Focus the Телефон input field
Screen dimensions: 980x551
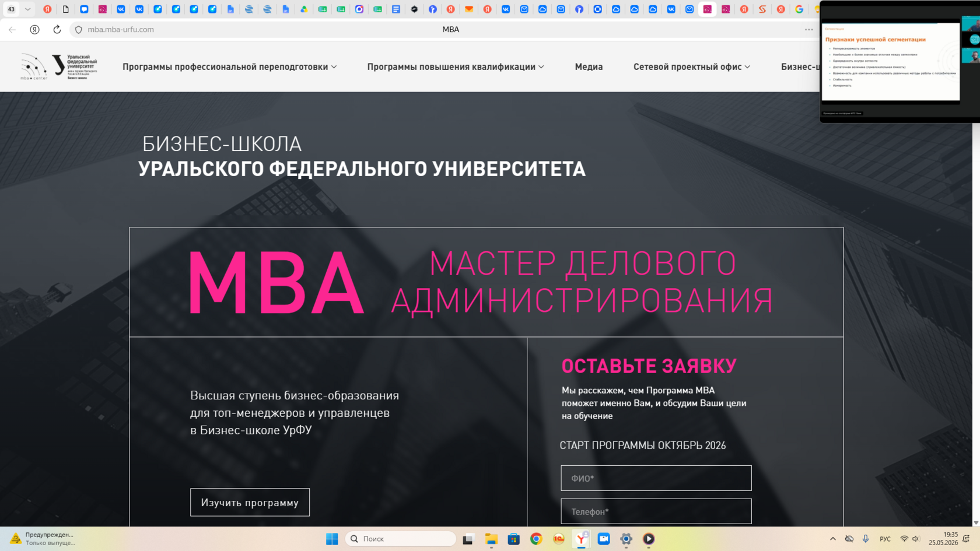656,511
